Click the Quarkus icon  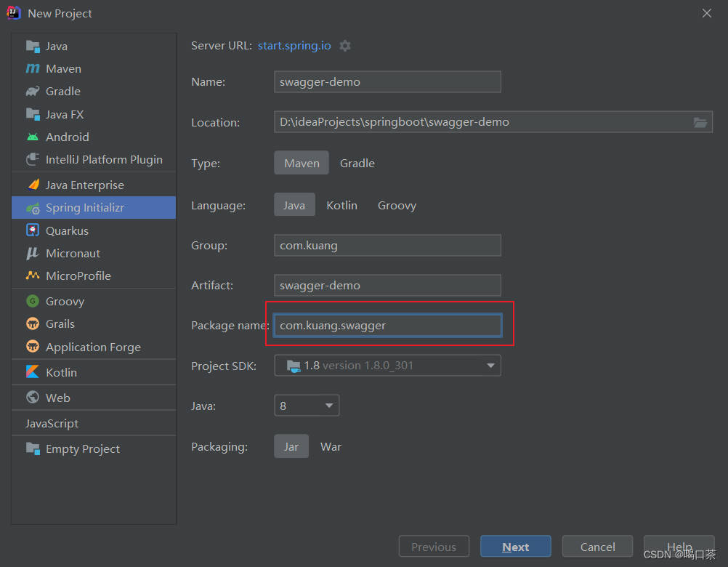pyautogui.click(x=33, y=230)
